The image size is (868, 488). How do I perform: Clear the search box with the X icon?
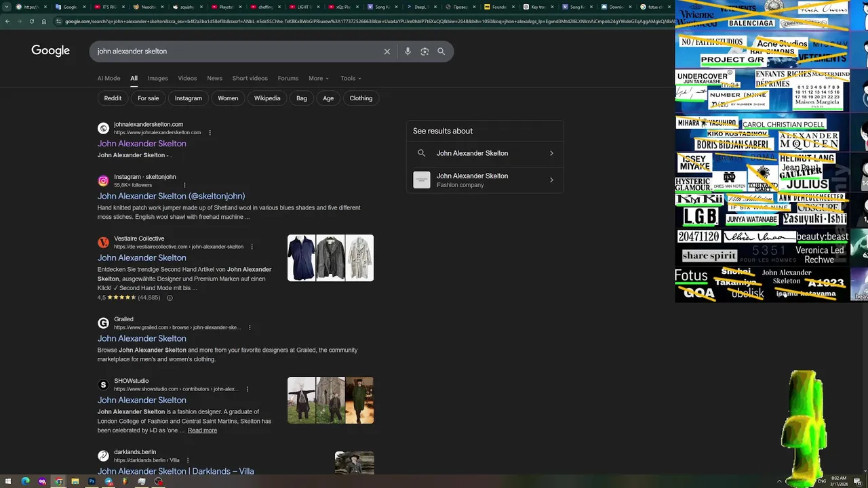387,52
